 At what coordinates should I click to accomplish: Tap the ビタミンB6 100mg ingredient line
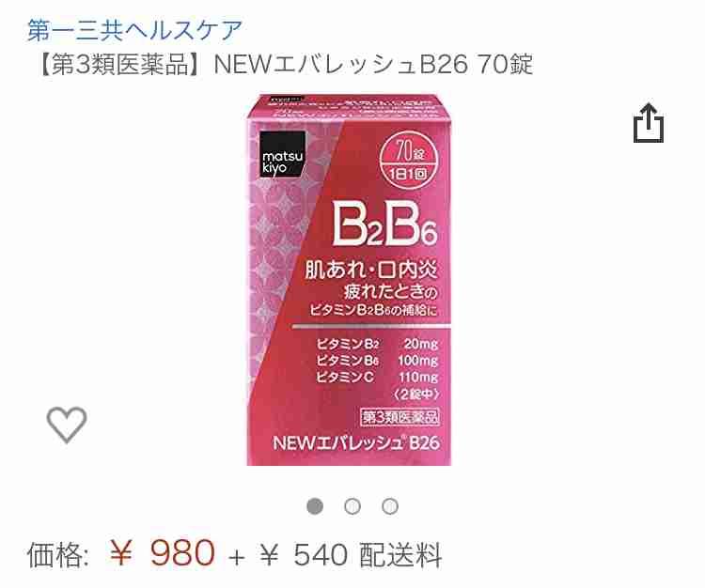coord(377,361)
